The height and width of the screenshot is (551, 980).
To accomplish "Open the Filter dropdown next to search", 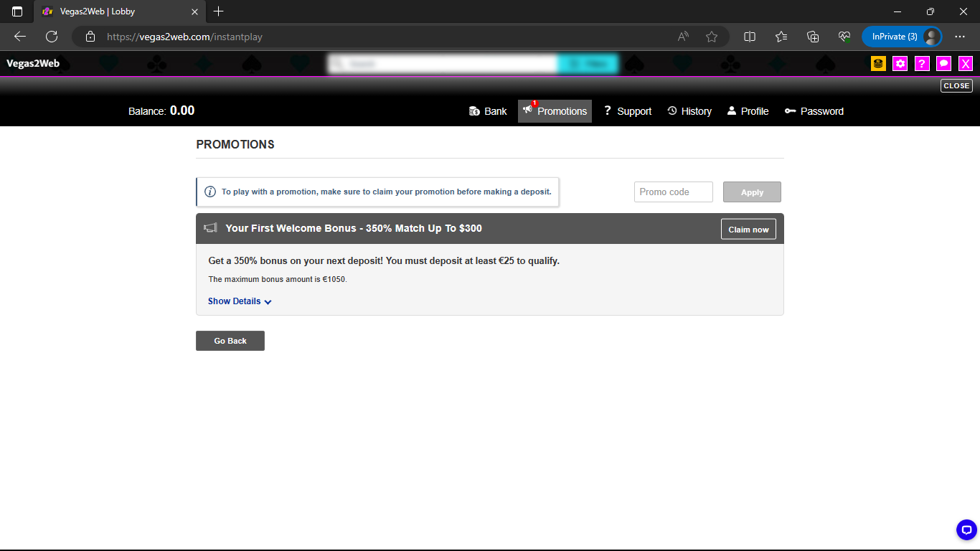I will 588,63.
